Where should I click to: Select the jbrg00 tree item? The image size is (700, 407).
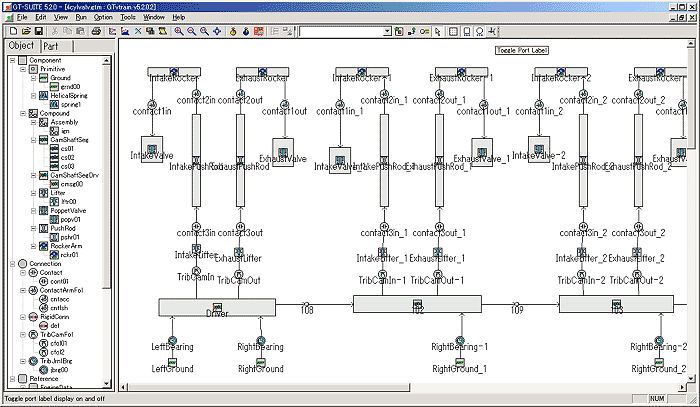tap(59, 370)
